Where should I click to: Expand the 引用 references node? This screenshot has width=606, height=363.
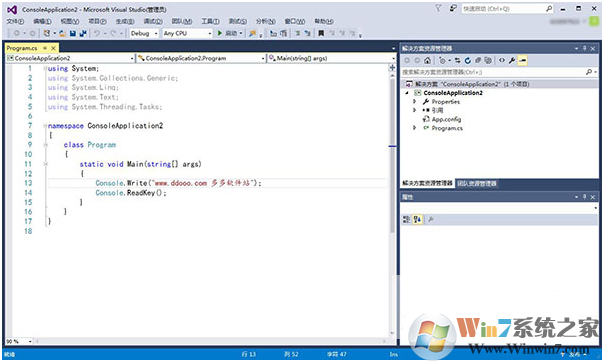click(414, 110)
